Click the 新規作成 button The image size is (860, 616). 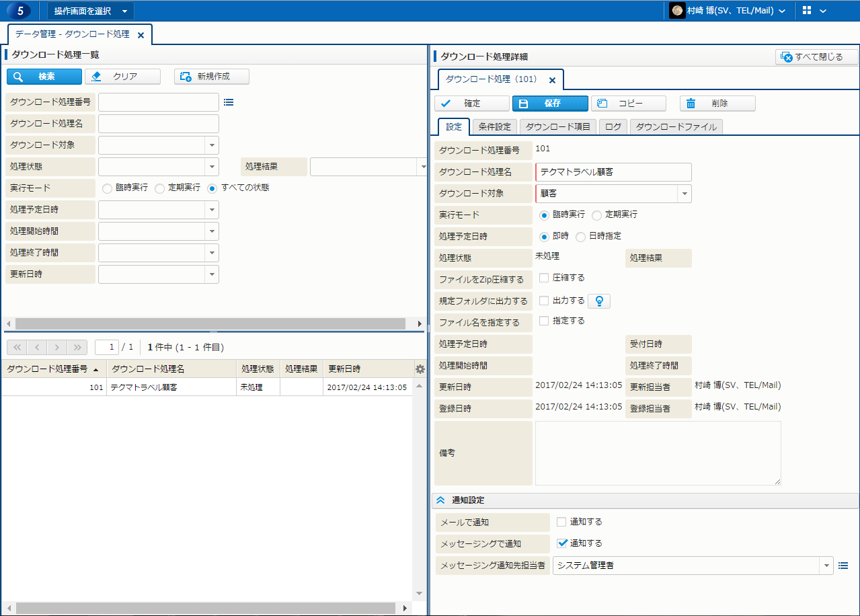(212, 77)
